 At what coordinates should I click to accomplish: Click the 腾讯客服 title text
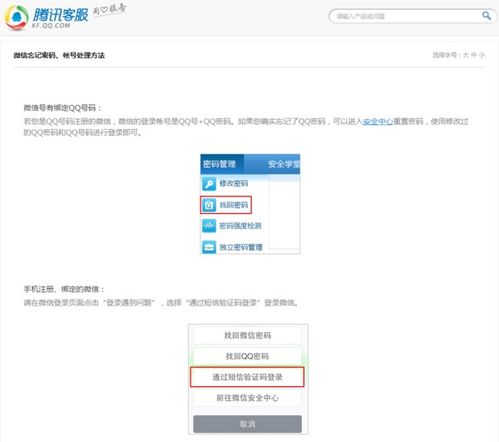[60, 15]
